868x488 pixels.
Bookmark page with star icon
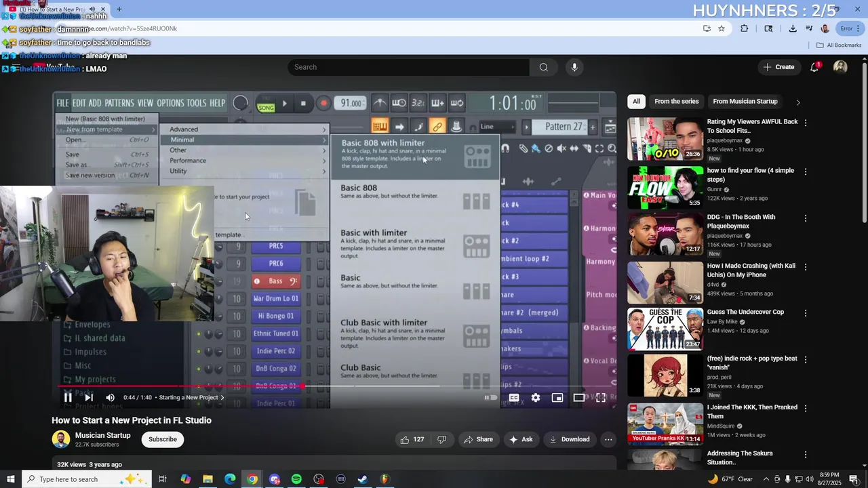click(722, 28)
